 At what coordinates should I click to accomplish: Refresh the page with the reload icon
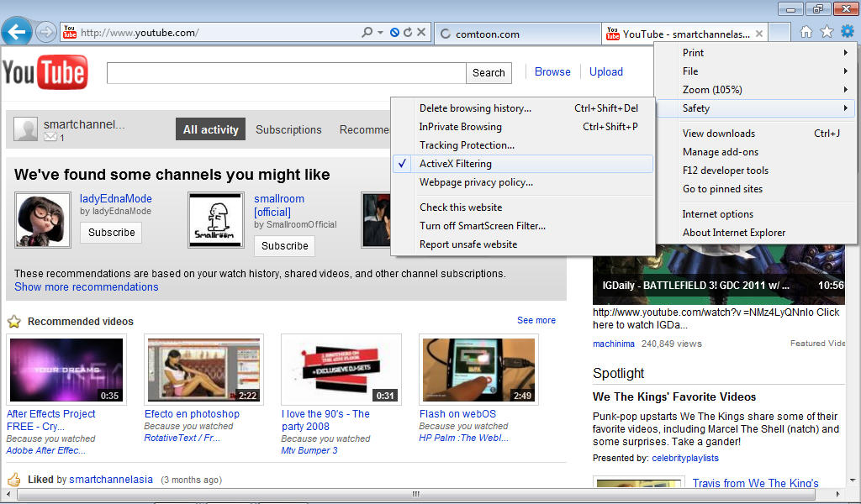(x=408, y=33)
